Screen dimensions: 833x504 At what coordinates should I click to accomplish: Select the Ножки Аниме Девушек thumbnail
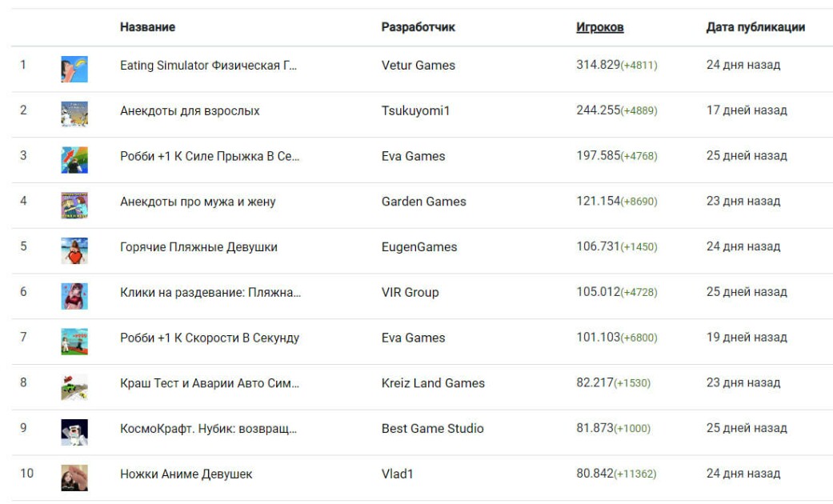[x=74, y=478]
